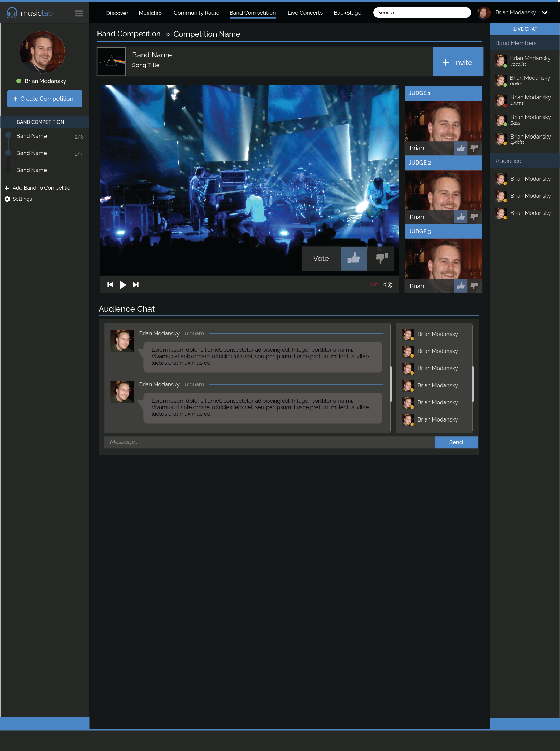
Task: Thumbs down for Judge 2 Brian
Action: [x=474, y=217]
